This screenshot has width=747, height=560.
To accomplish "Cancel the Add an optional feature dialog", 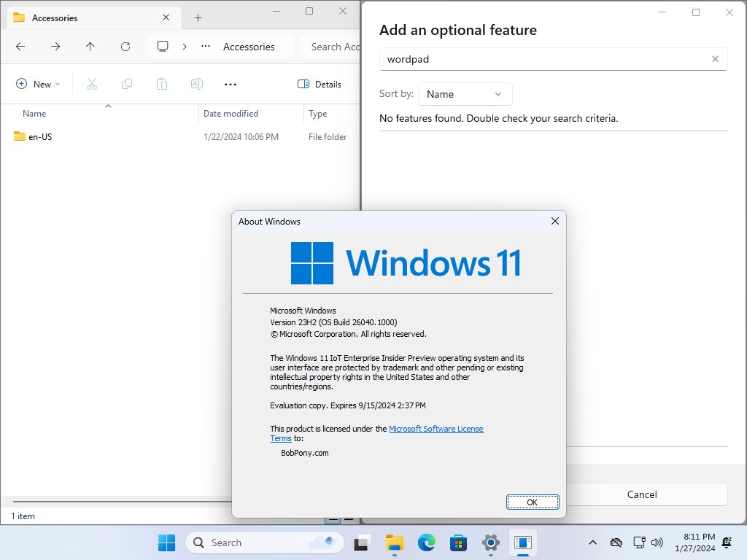I will point(641,494).
